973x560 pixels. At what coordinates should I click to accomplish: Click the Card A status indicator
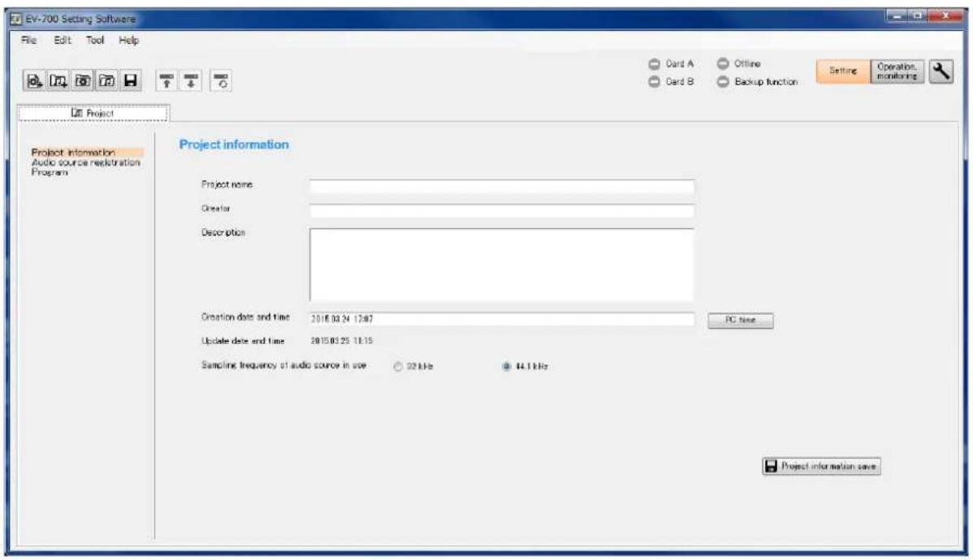[654, 64]
